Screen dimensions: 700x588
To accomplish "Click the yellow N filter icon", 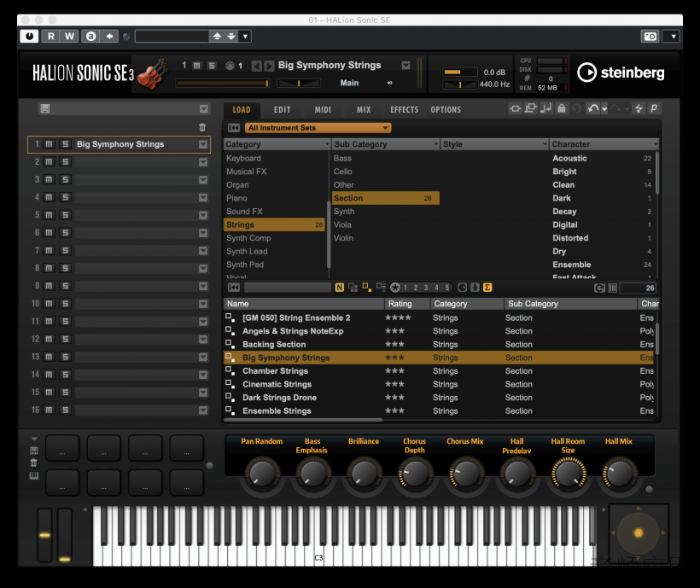I will pos(339,288).
